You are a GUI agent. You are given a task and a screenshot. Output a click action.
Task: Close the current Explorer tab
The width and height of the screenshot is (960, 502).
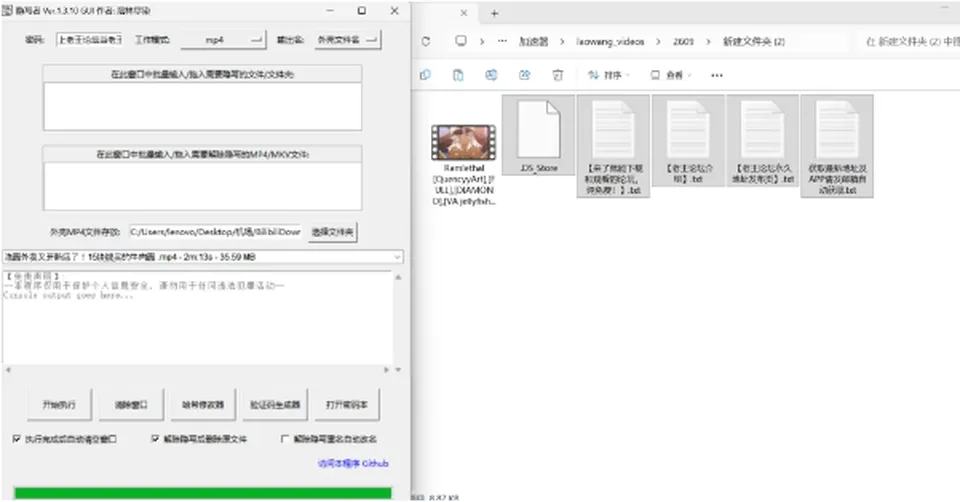pos(463,13)
